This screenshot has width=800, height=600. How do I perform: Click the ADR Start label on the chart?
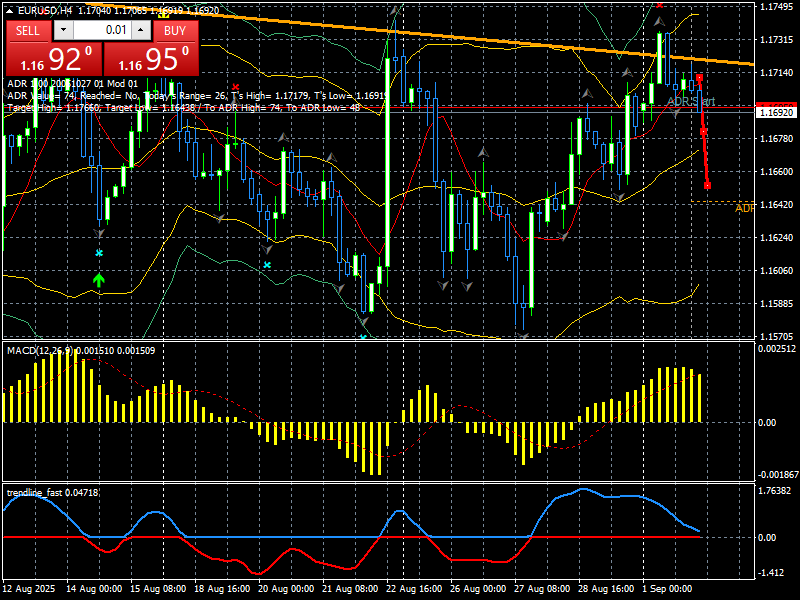tap(691, 102)
